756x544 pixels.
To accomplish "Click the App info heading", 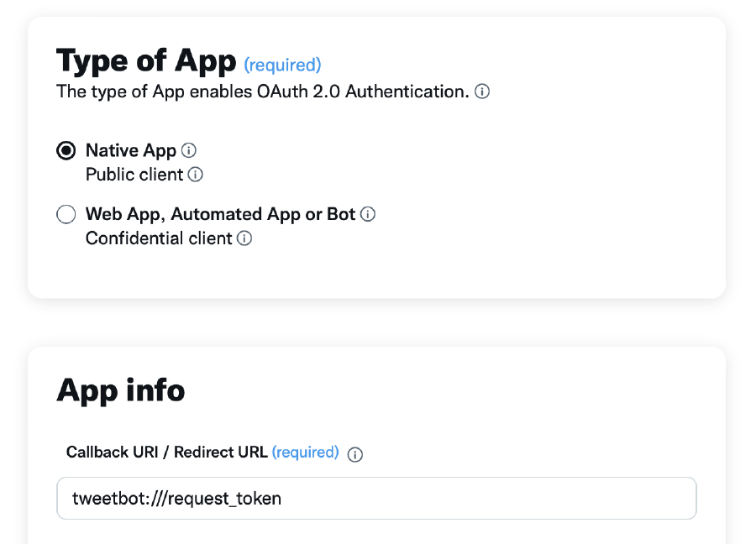I will (120, 390).
